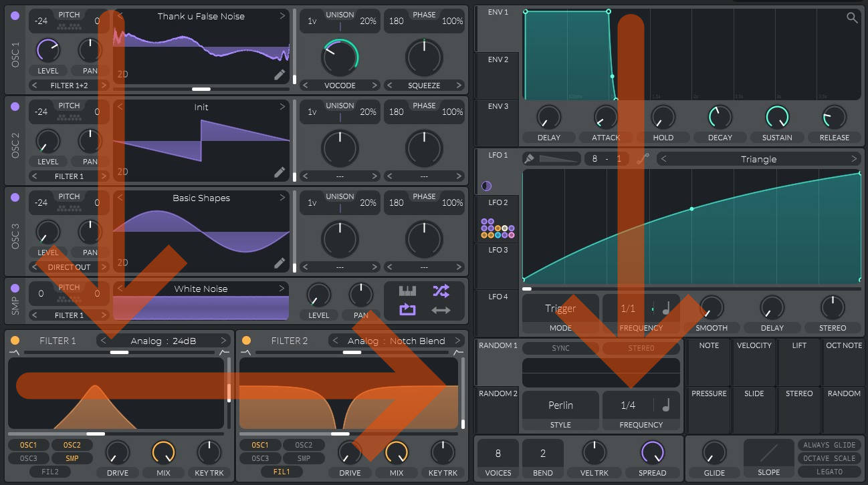The height and width of the screenshot is (485, 868).
Task: Click the ALWAYS GLIDE button
Action: 829,445
